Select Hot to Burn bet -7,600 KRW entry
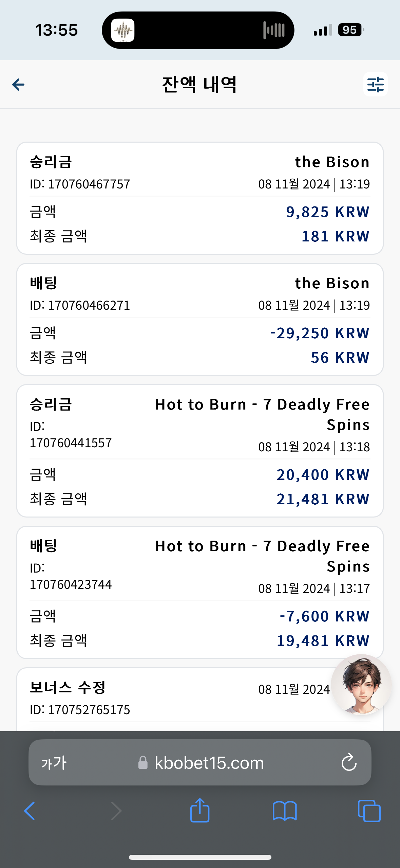 tap(200, 592)
